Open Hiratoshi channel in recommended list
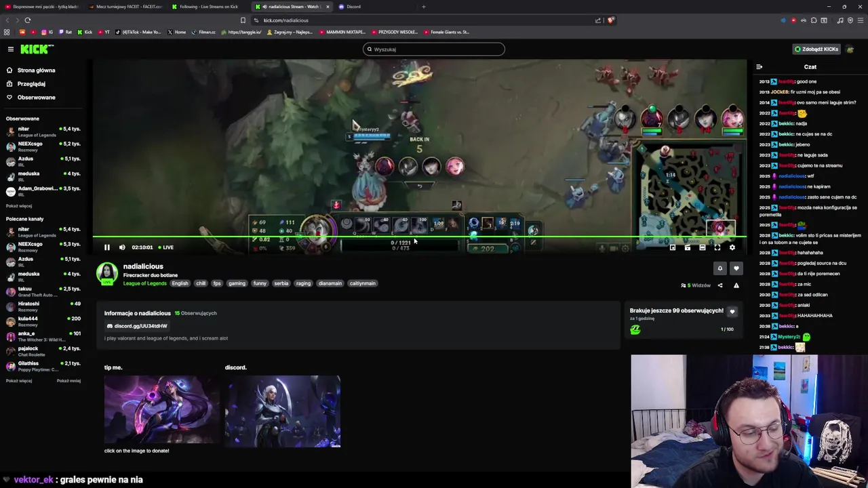868x488 pixels. [x=43, y=306]
